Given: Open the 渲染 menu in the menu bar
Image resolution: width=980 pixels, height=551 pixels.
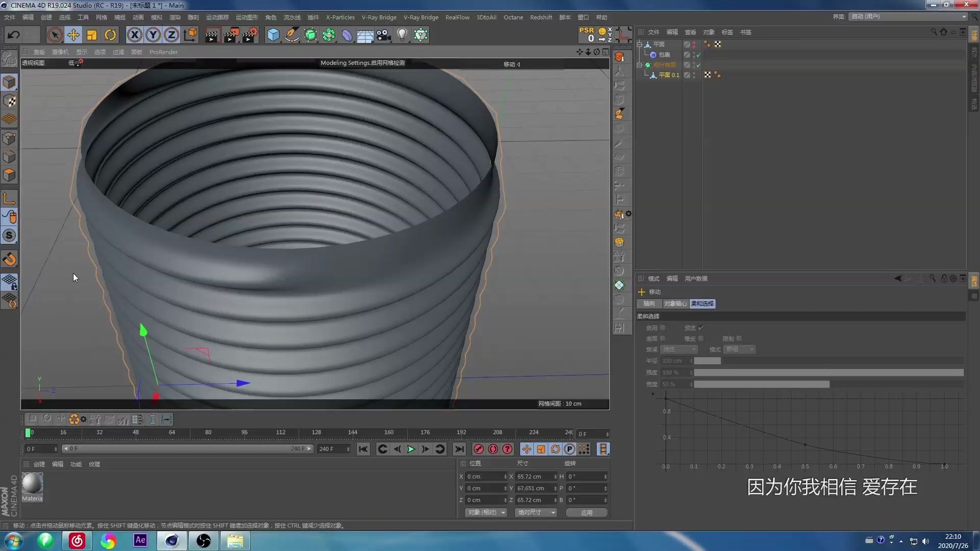Looking at the screenshot, I should point(175,17).
